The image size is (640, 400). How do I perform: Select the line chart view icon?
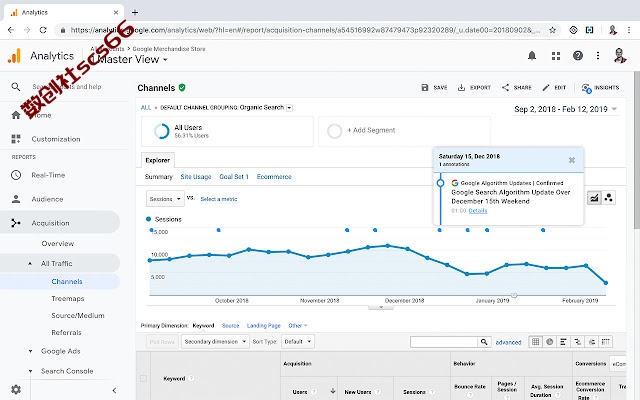click(x=594, y=198)
